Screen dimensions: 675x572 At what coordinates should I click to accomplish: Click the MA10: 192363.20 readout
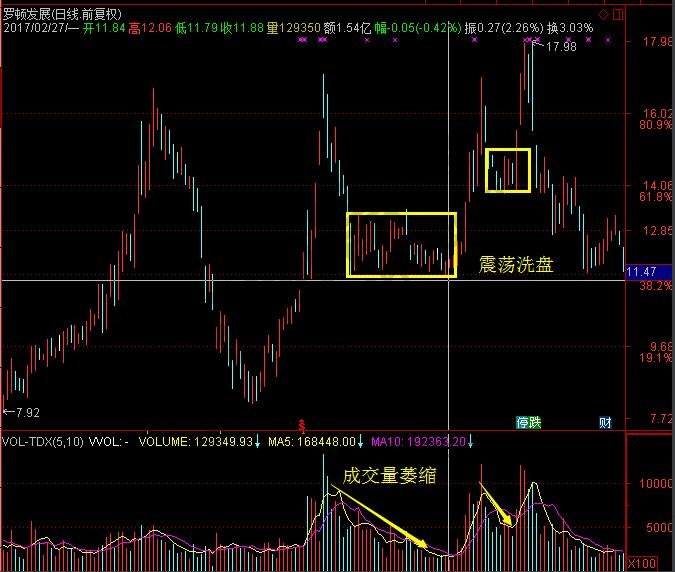point(418,442)
